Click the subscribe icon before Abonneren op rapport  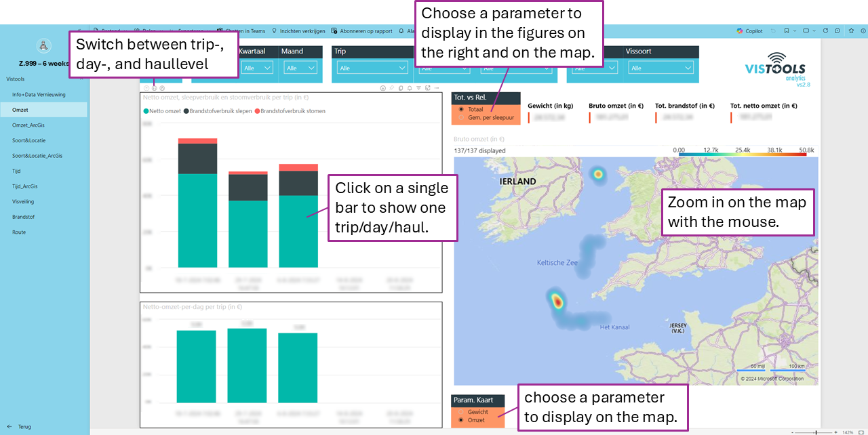tap(334, 31)
